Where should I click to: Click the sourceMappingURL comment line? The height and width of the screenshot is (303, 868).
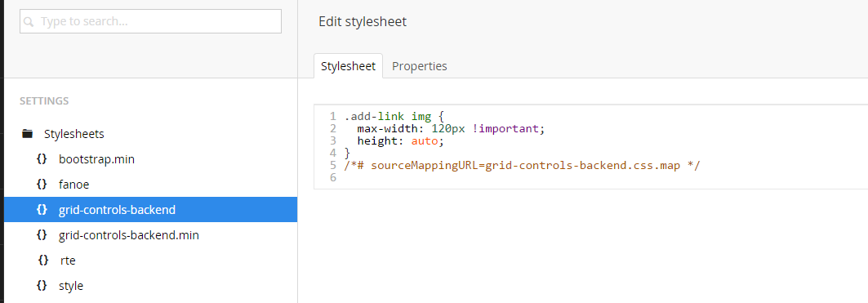point(522,165)
